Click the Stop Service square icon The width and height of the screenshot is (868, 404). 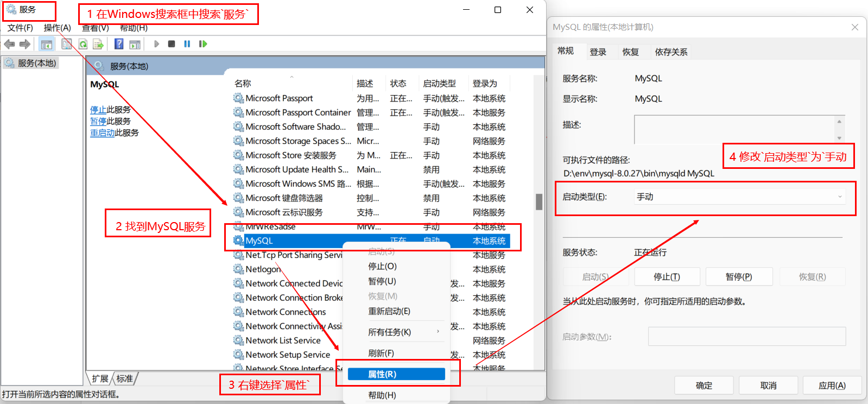click(x=172, y=44)
